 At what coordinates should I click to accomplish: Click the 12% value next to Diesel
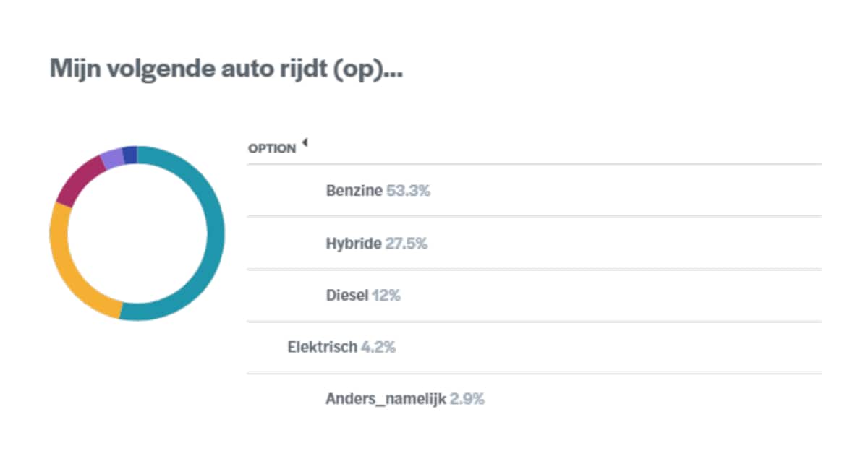386,296
